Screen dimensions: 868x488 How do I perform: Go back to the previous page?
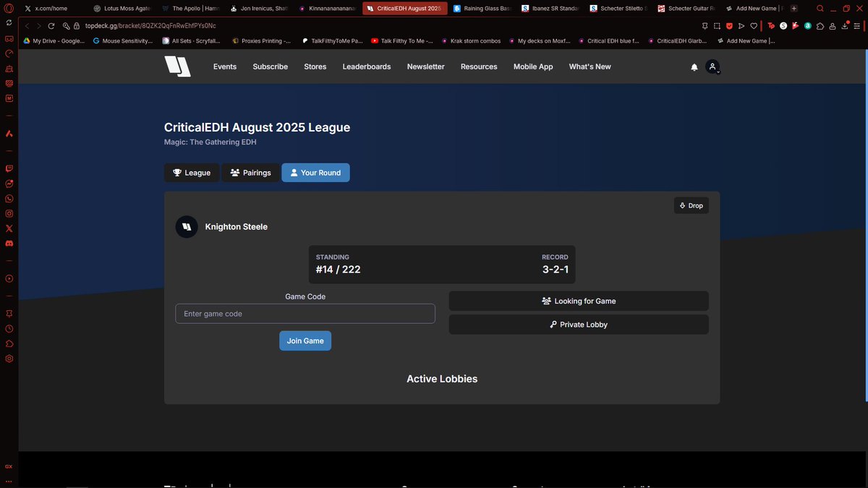pos(27,25)
